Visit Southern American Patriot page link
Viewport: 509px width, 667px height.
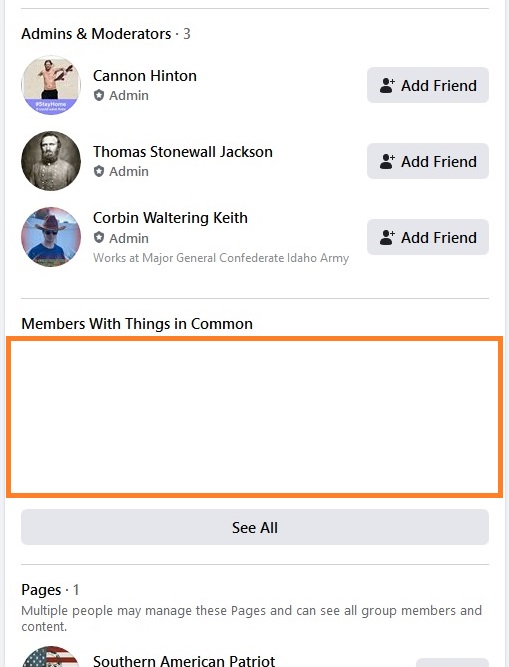184,660
